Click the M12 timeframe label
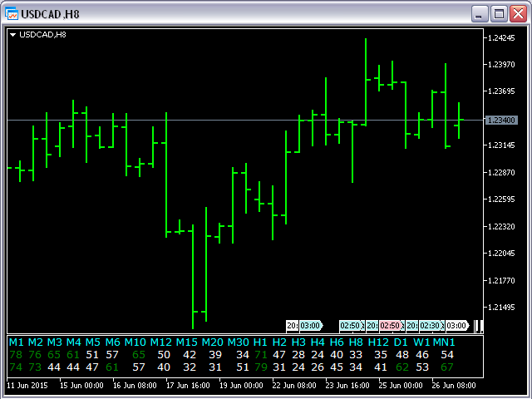The image size is (532, 399). 160,342
